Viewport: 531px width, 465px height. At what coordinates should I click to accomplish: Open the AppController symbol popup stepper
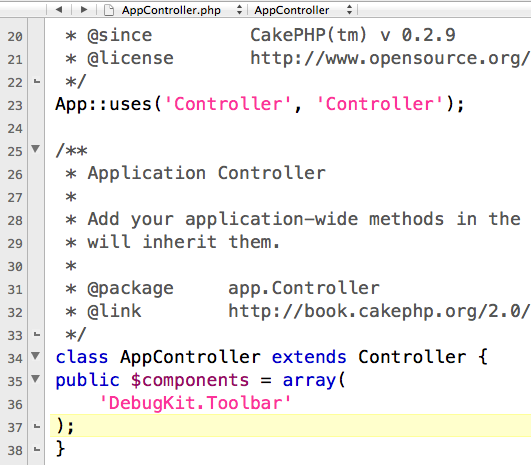click(349, 10)
